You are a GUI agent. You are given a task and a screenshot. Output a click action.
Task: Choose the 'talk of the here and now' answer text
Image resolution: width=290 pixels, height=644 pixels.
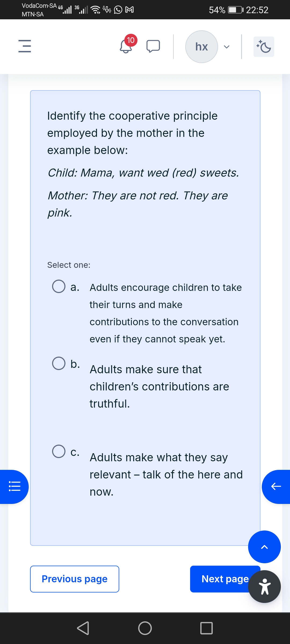pyautogui.click(x=166, y=474)
